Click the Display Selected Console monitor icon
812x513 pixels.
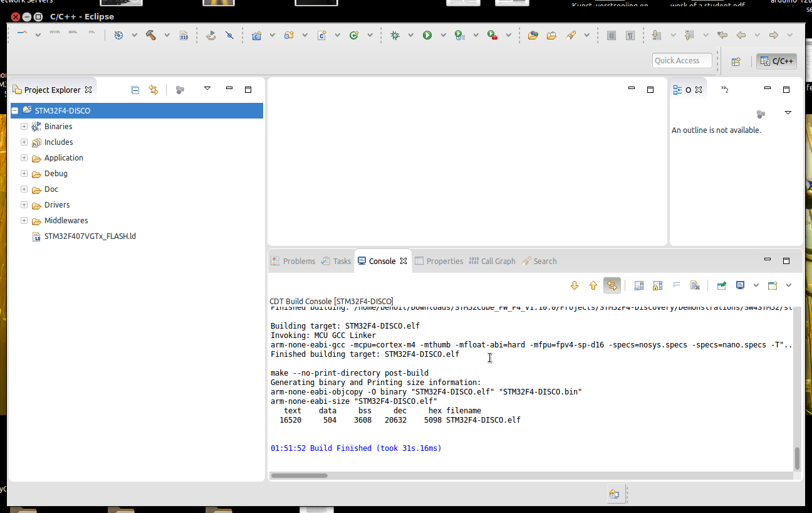coord(740,285)
